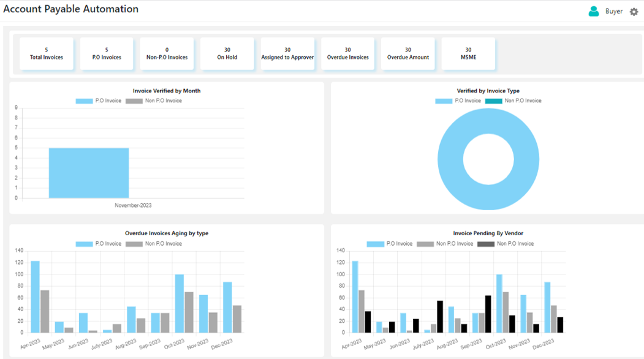Open the Total Invoices card
644x359 pixels.
(x=47, y=54)
